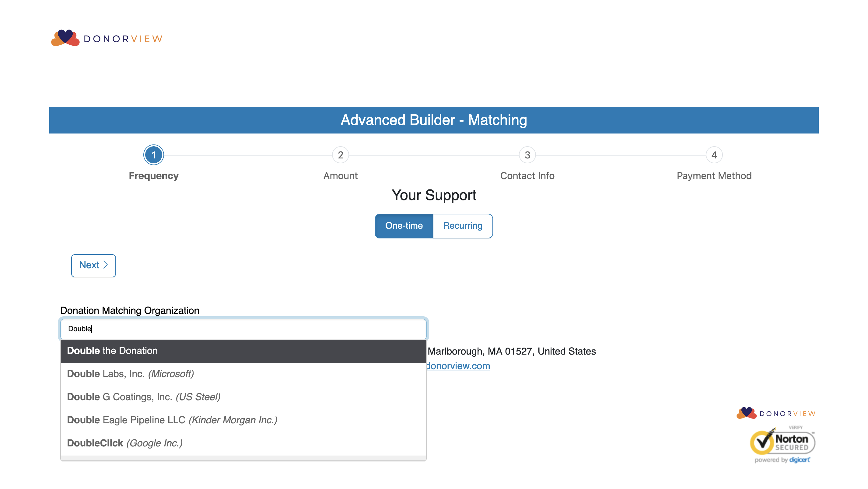Click the DonorView logo in the header
Viewport: 868px width, 489px height.
(107, 38)
